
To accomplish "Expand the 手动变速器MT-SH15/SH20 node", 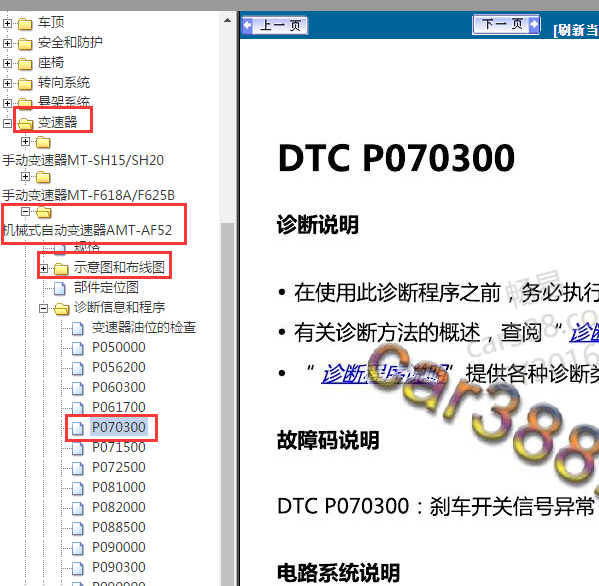I will (26, 142).
